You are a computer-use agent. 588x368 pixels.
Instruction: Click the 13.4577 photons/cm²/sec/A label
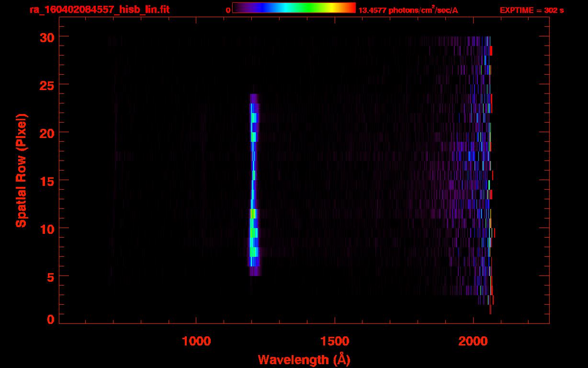pyautogui.click(x=408, y=10)
